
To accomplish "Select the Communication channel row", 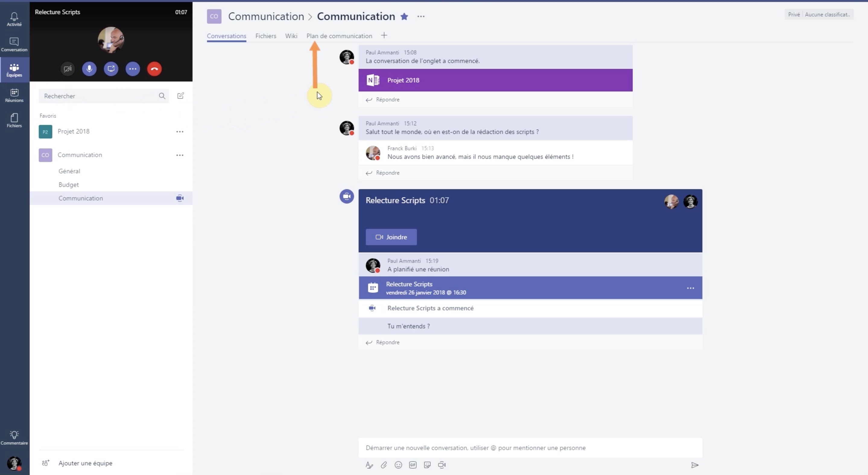I will [111, 198].
